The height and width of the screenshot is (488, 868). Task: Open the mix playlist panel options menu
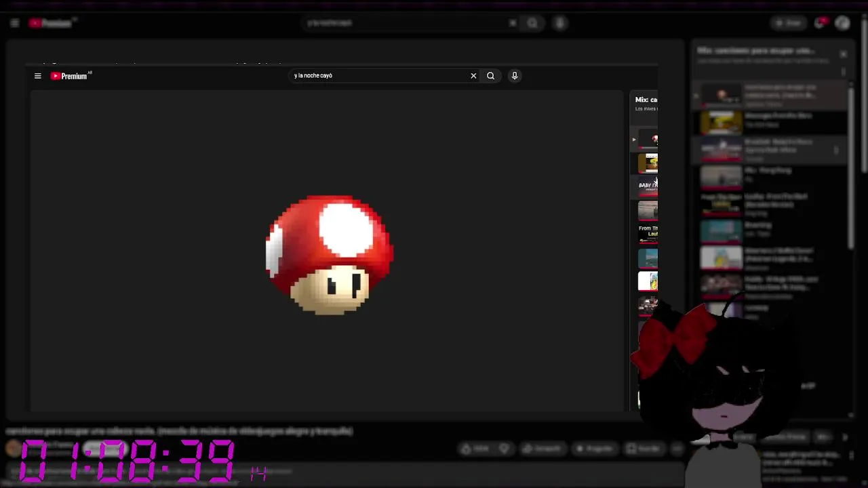click(843, 71)
